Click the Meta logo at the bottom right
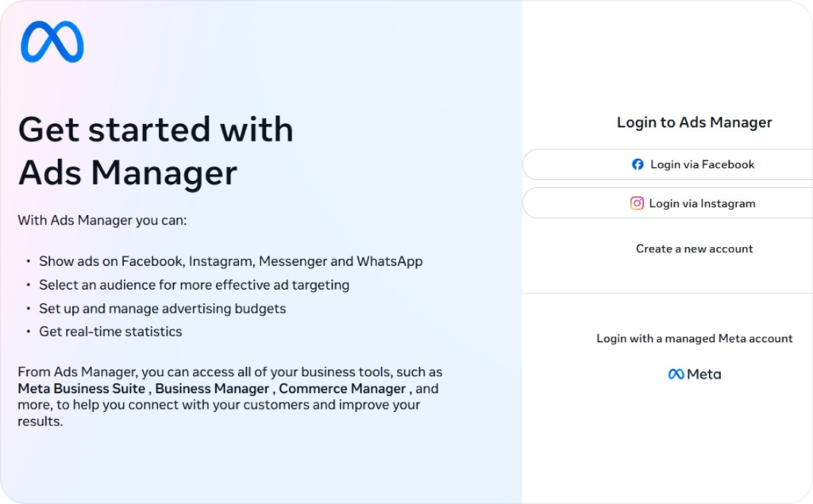The width and height of the screenshot is (813, 504). [x=694, y=374]
